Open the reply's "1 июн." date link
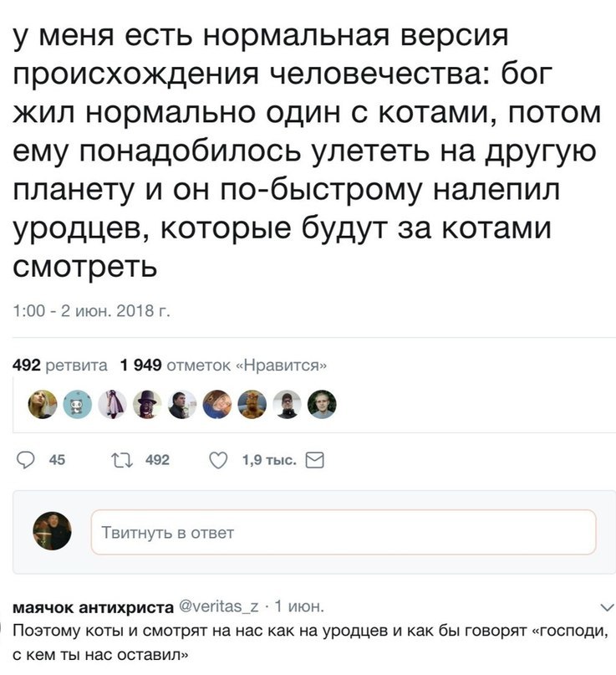The image size is (616, 675). pos(299,606)
